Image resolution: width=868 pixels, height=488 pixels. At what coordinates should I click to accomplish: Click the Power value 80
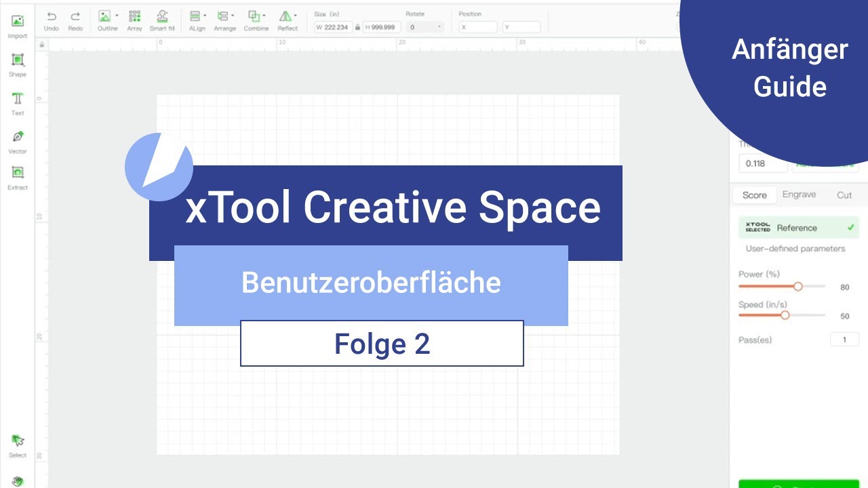845,287
